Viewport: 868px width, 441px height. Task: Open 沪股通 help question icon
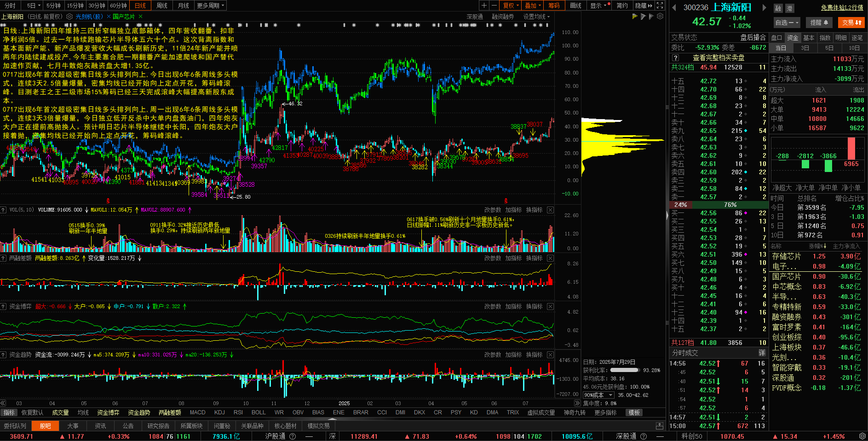(293, 436)
